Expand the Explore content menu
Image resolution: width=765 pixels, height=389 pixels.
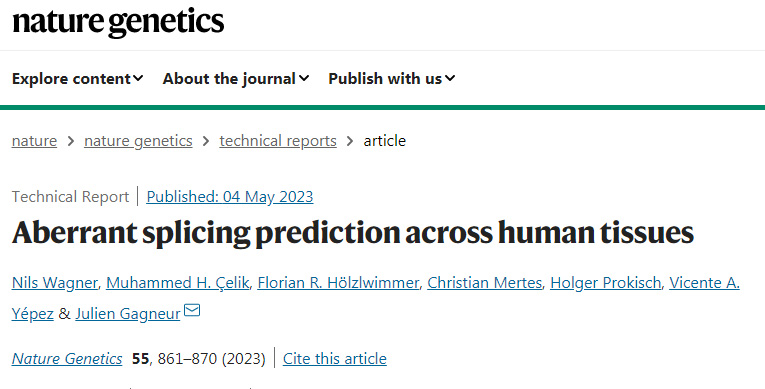[78, 79]
